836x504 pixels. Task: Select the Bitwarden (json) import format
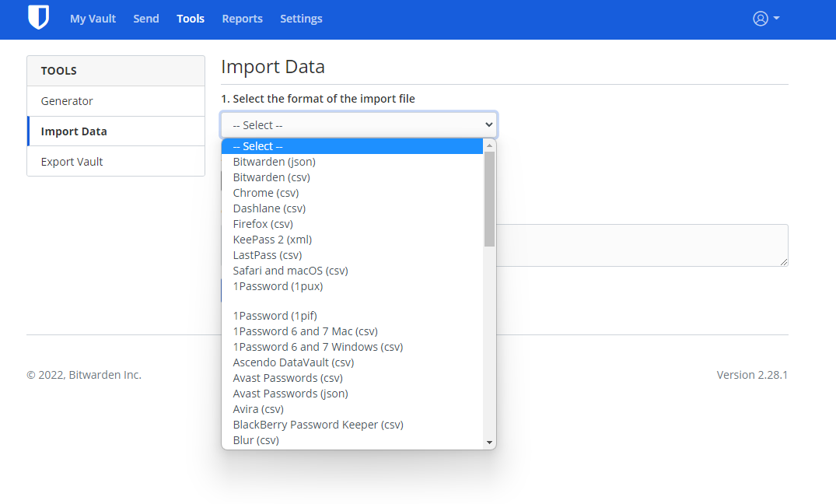[x=274, y=161]
